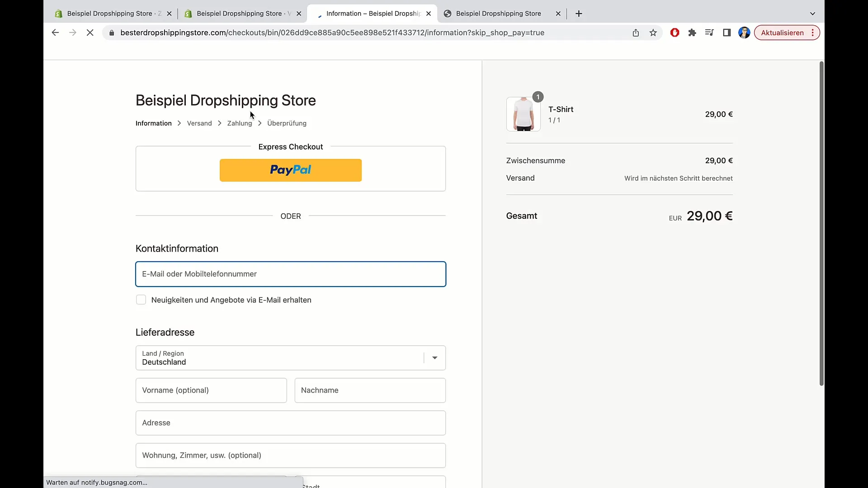This screenshot has height=488, width=868.
Task: Close the second Beispiel Dropshipping Store tab
Action: pos(299,14)
